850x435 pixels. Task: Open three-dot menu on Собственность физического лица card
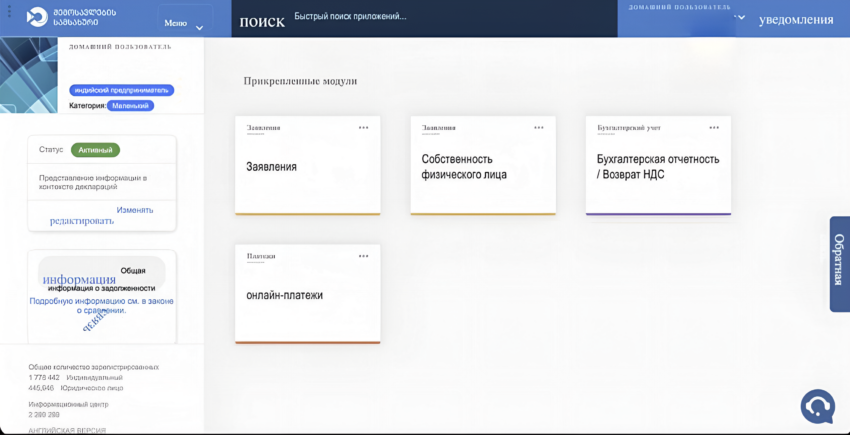pyautogui.click(x=539, y=128)
